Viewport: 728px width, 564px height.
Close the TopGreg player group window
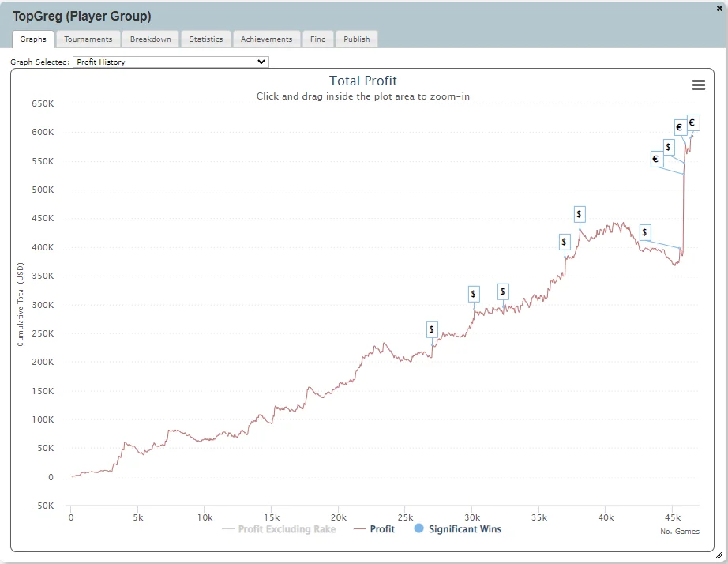click(719, 8)
